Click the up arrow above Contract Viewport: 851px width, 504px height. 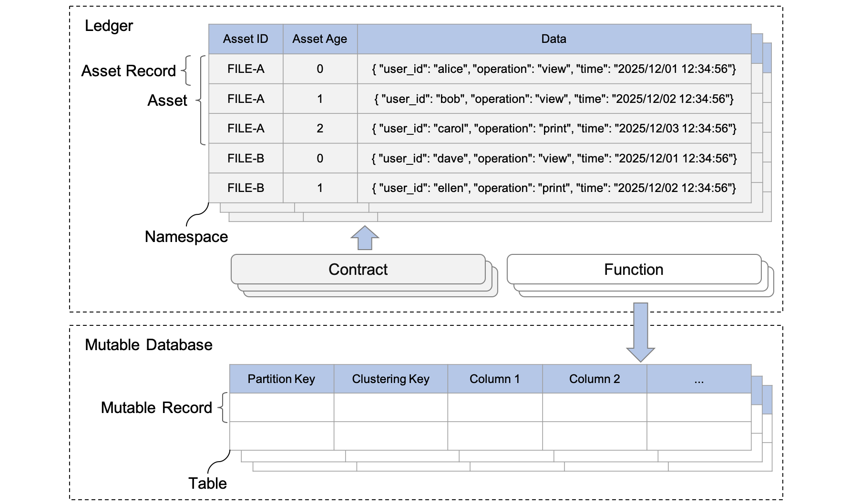pos(365,238)
